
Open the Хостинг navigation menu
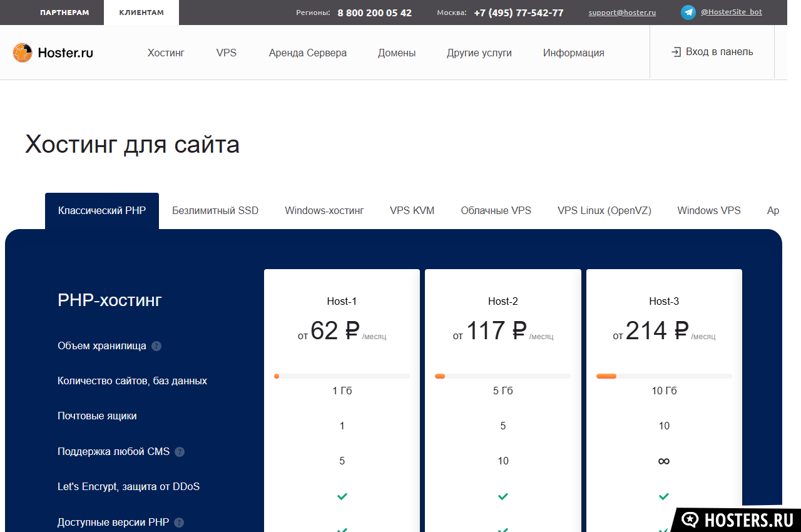[166, 53]
